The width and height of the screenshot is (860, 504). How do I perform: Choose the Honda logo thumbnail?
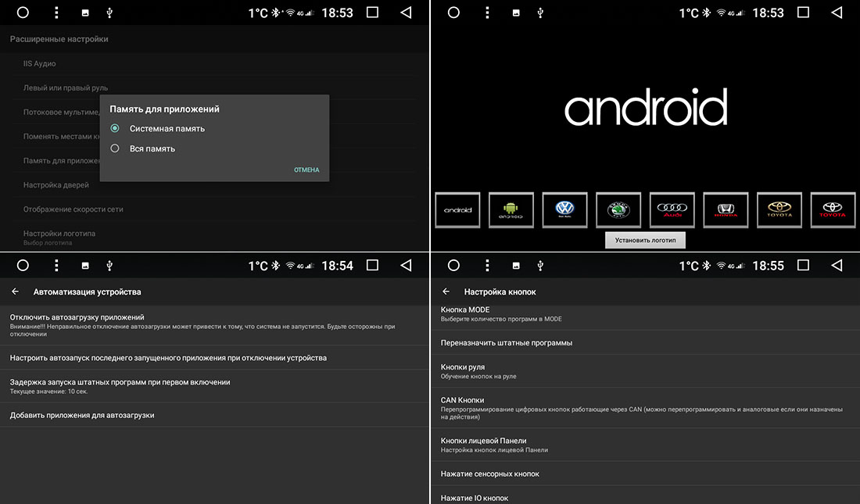(726, 209)
